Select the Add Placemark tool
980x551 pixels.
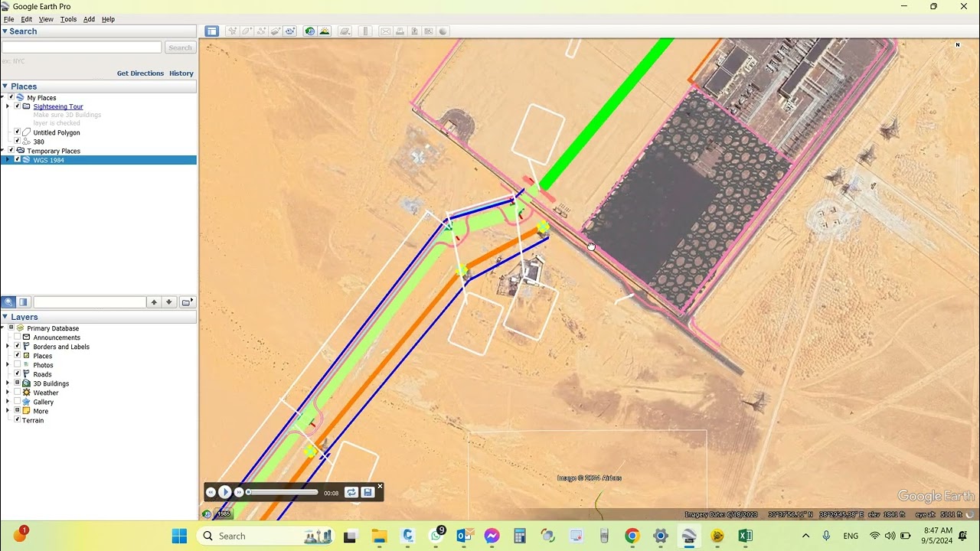coord(233,31)
